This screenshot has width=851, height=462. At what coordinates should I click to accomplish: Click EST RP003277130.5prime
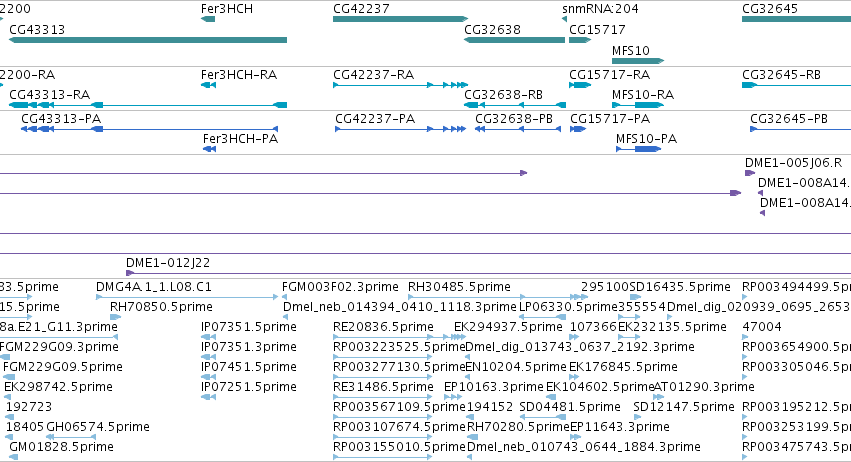[x=382, y=377]
